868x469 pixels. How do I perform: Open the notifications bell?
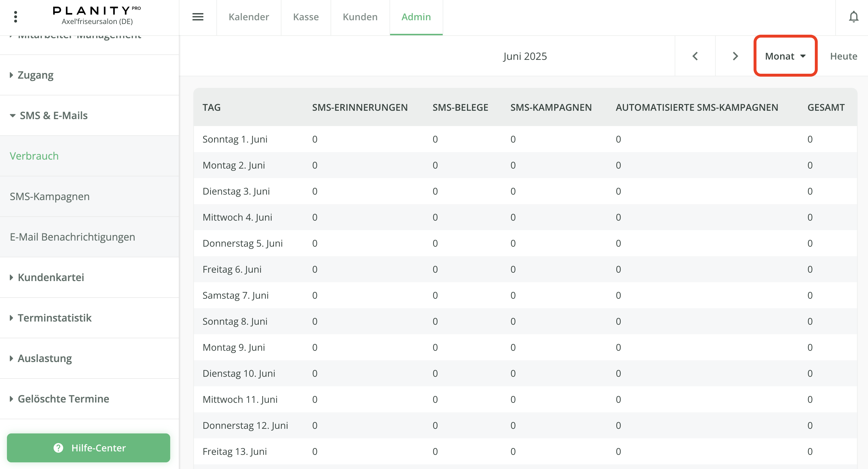[x=853, y=17]
